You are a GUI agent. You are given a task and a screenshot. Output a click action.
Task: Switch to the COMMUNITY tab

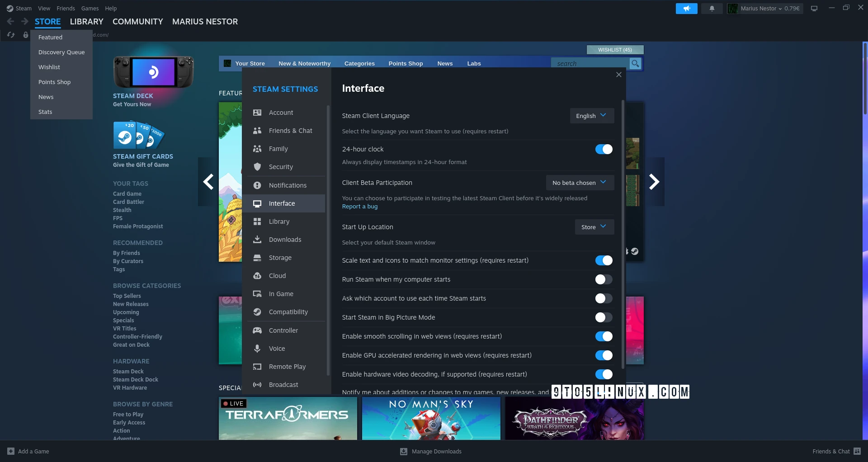click(137, 21)
